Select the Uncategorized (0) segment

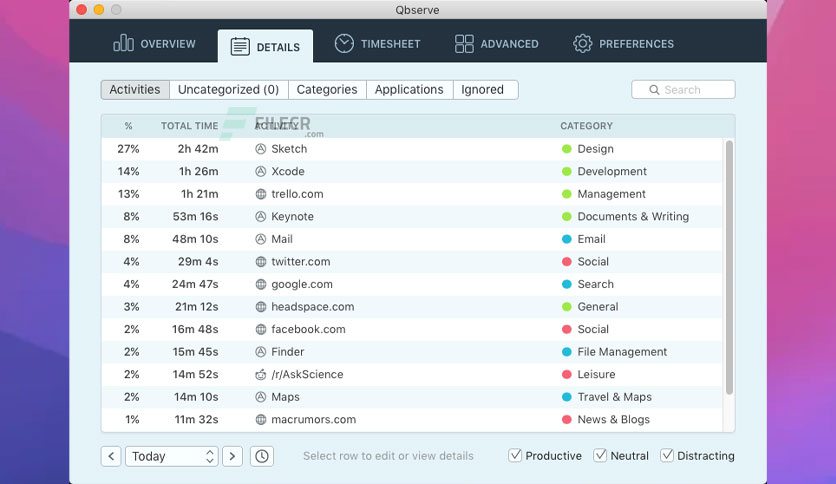[229, 90]
